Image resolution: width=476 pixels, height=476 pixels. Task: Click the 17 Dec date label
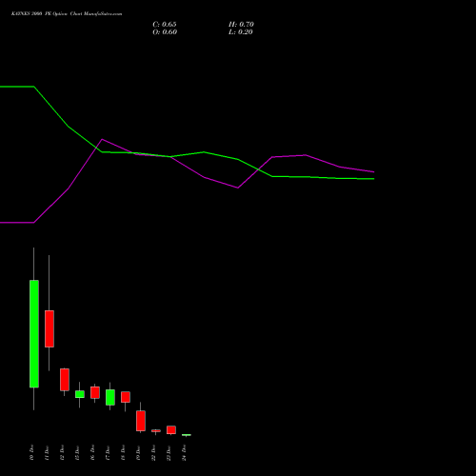point(108,452)
